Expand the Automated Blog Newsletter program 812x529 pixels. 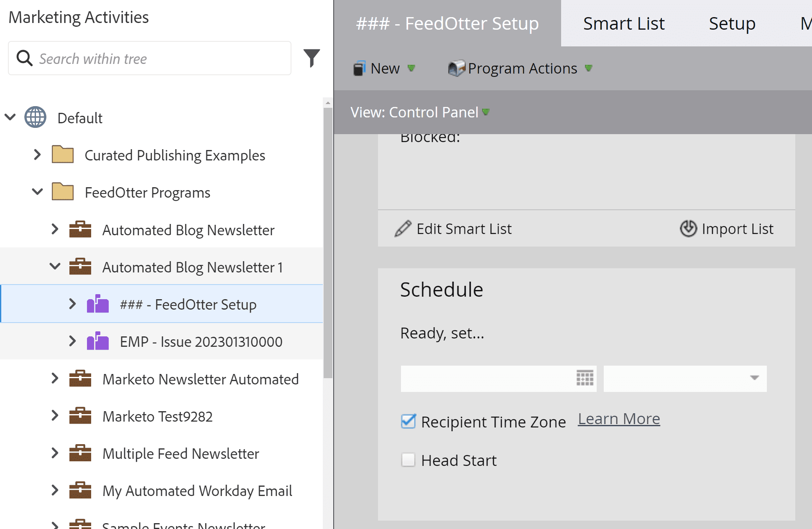pos(55,229)
